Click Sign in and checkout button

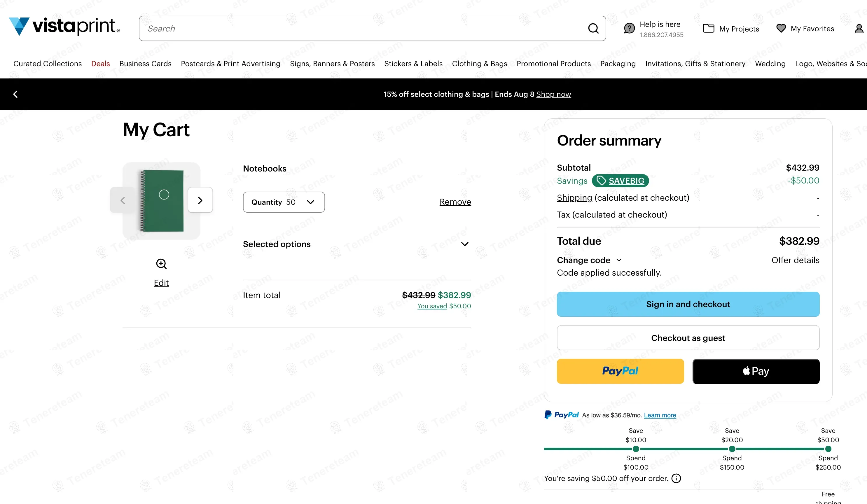click(x=688, y=304)
